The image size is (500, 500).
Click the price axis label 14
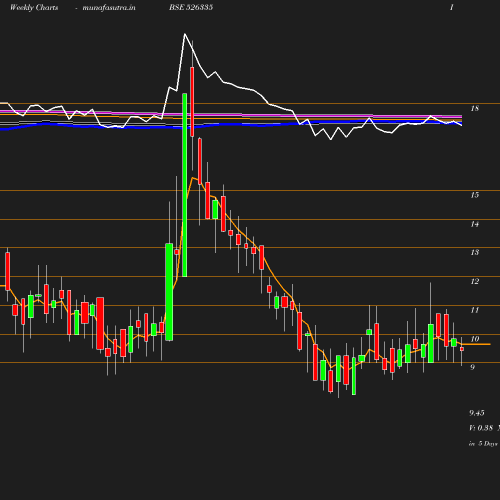[x=475, y=224]
